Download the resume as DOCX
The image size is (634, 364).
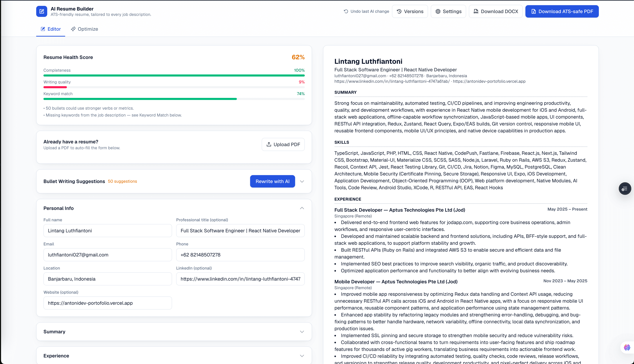(x=496, y=11)
